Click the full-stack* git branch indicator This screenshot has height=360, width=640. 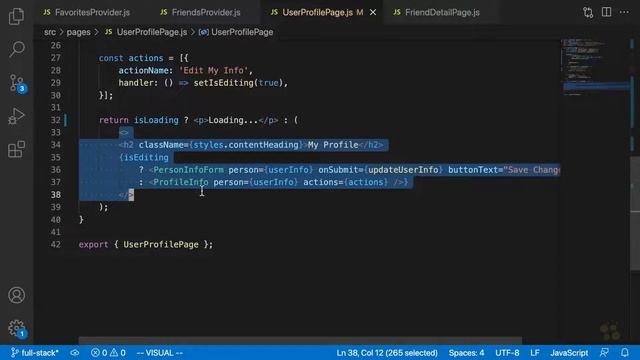coord(34,353)
